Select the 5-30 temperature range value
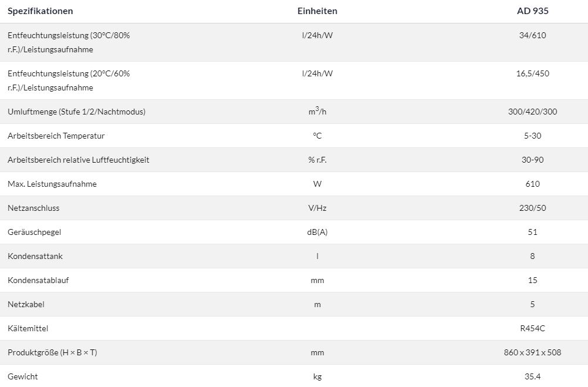Viewport: 588px width, 387px height. [532, 136]
